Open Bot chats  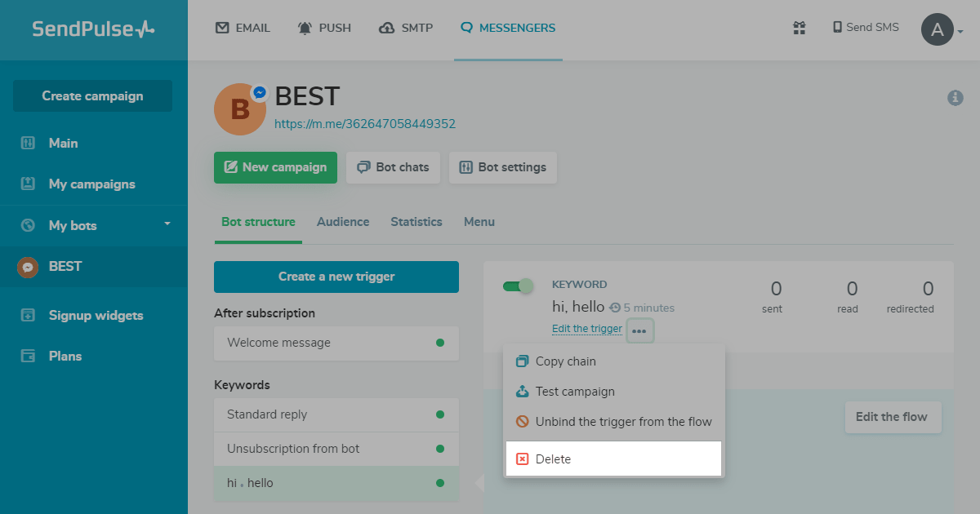393,167
